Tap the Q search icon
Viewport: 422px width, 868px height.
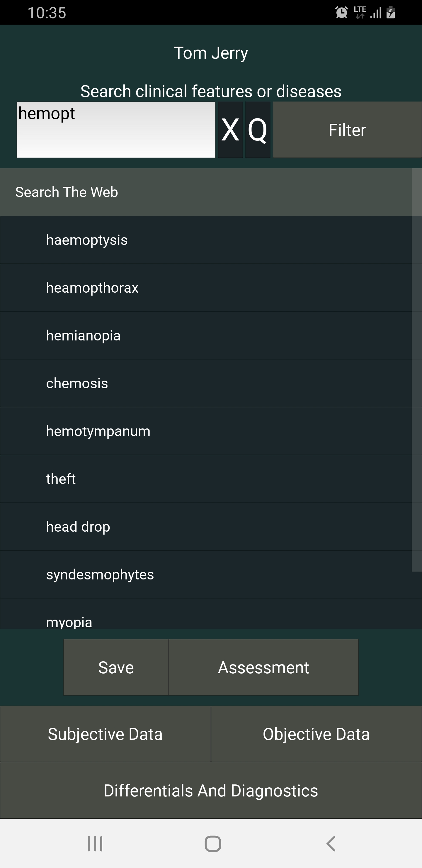[258, 130]
